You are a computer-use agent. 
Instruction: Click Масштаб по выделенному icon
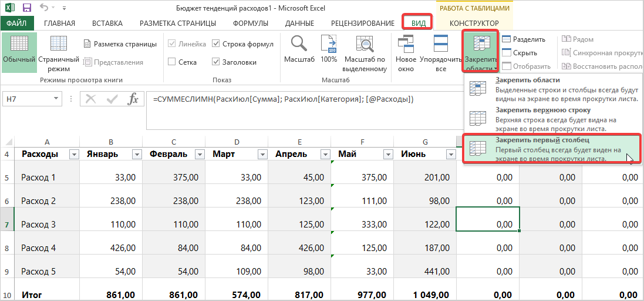coord(365,44)
